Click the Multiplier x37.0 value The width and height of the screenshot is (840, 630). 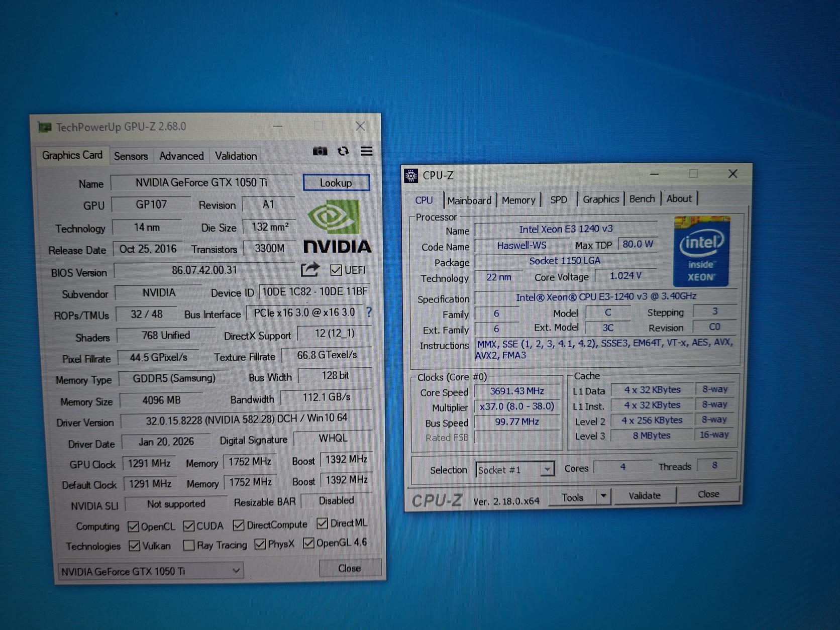(x=517, y=406)
